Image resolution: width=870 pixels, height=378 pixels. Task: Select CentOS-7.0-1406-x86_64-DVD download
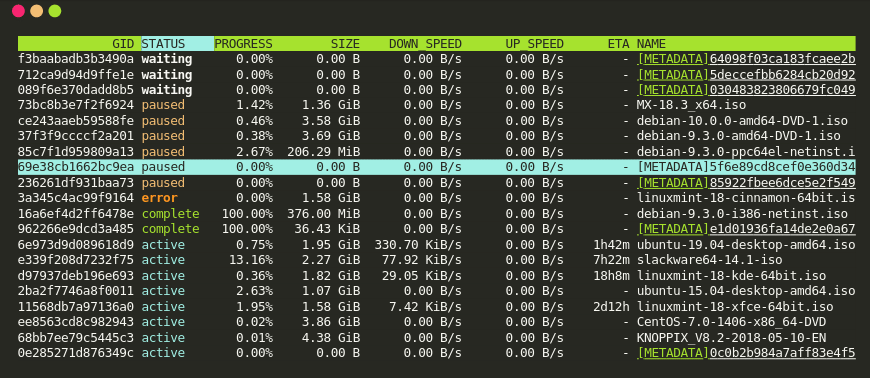tap(731, 322)
